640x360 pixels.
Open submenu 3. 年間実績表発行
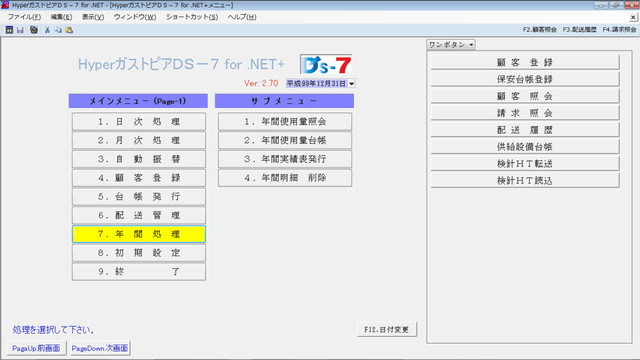pos(285,159)
